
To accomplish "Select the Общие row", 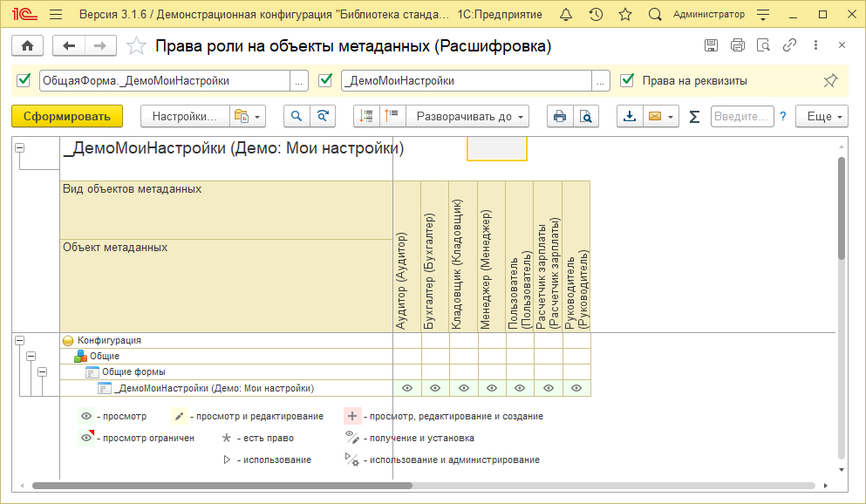I will click(x=227, y=356).
